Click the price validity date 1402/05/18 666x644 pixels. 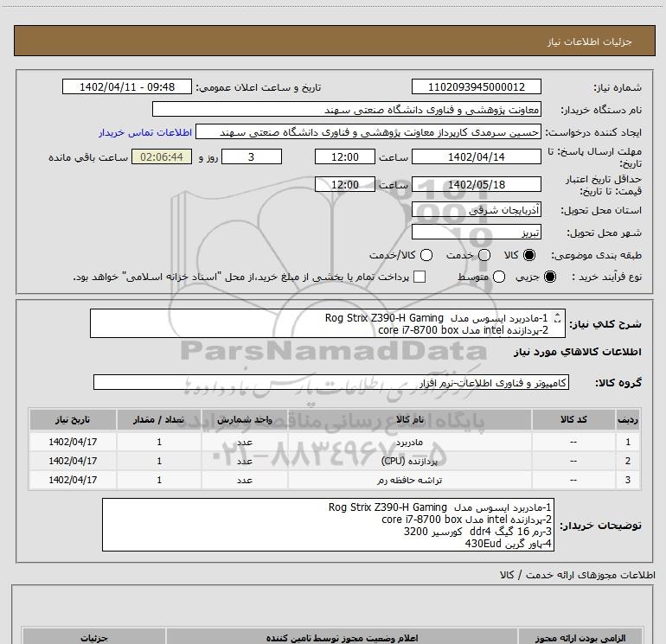tap(476, 184)
